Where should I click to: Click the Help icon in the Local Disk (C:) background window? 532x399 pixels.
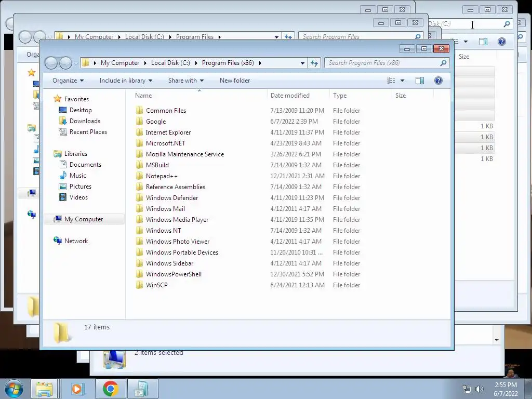(501, 42)
